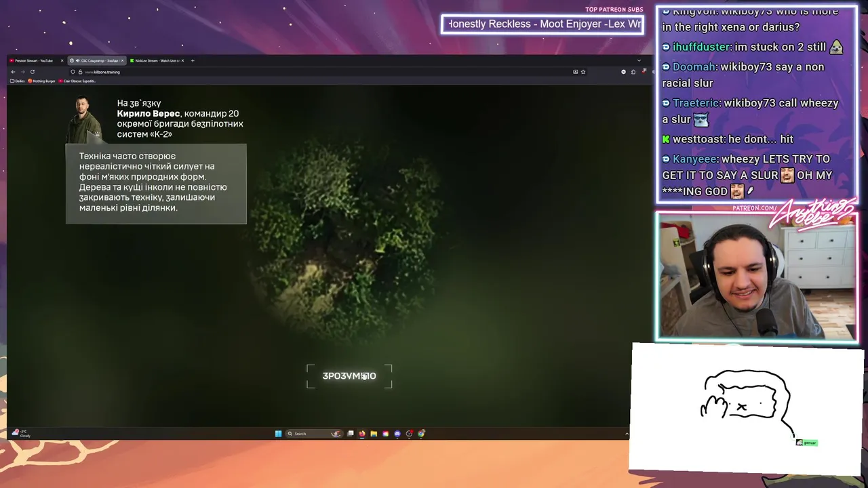Open the browser extensions icon
Viewport: 868px width, 488px height.
[633, 72]
